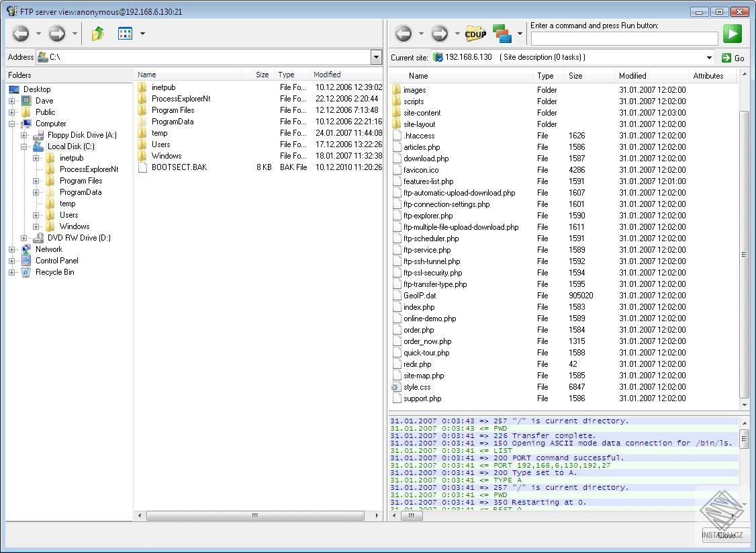Viewport: 756px width, 553px height.
Task: Expand the Network tree node
Action: (12, 249)
